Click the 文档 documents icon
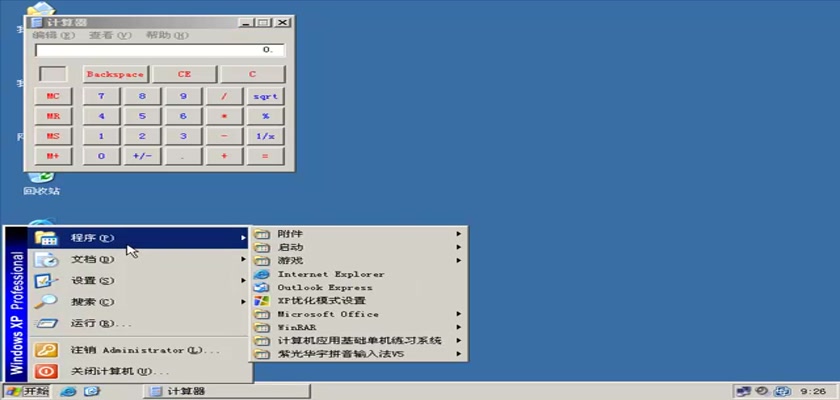 pos(46,259)
